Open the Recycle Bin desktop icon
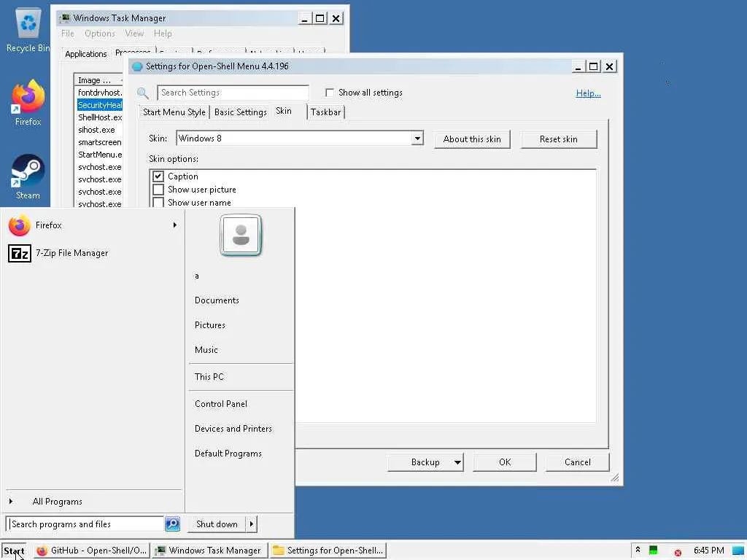 [28, 31]
